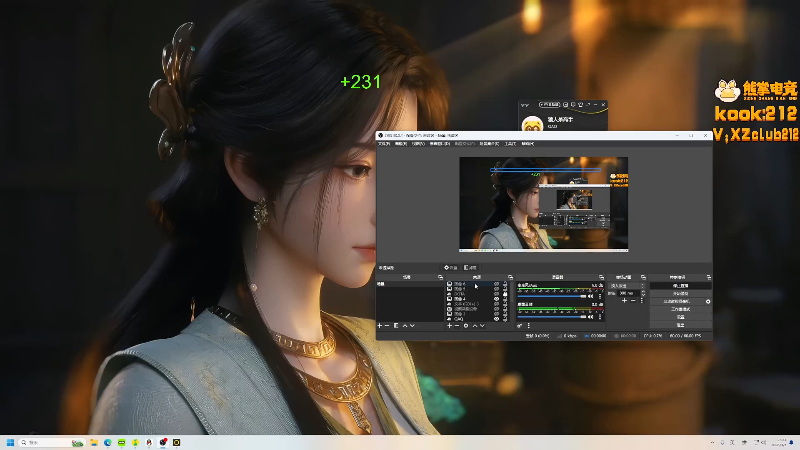The height and width of the screenshot is (450, 800).
Task: Toggle visibility eye of the 图像 5 source
Action: point(496,289)
